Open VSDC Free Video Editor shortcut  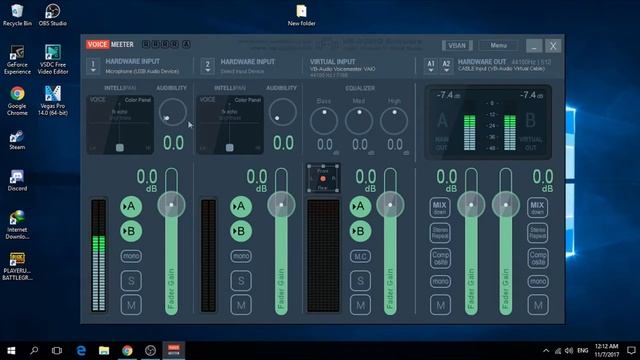point(53,60)
